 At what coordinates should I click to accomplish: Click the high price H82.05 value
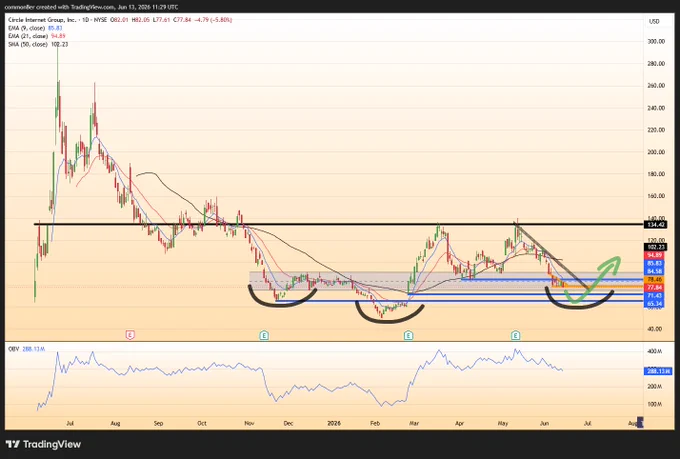[141, 20]
